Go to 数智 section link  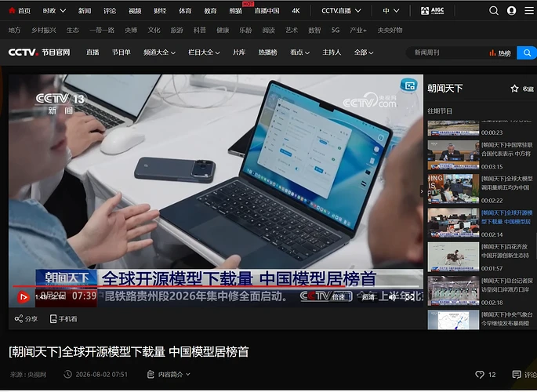314,30
